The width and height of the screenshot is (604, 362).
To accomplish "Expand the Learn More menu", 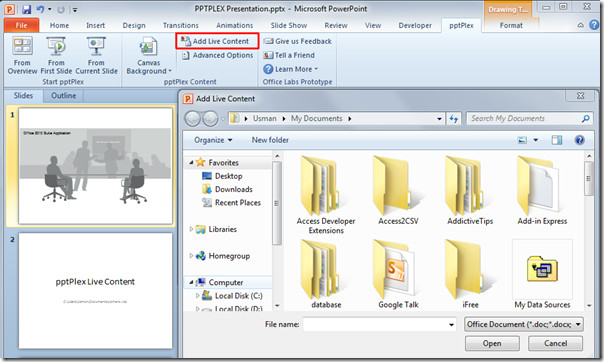I will point(291,69).
